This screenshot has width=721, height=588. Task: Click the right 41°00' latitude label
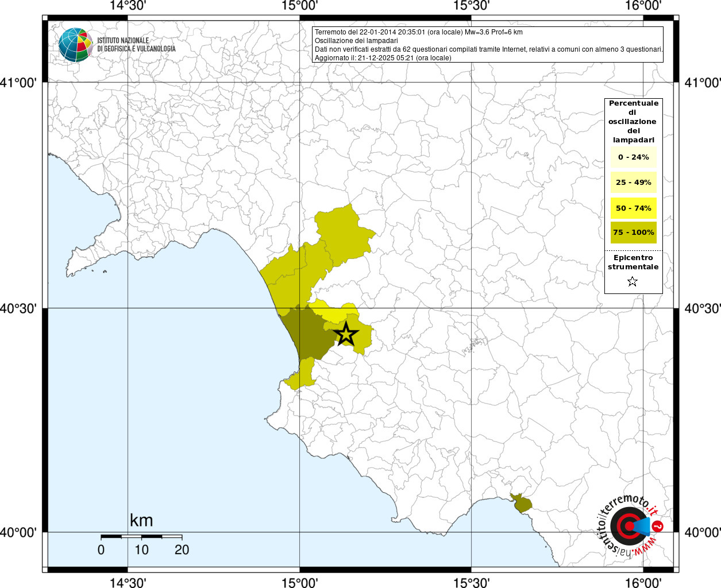[703, 83]
